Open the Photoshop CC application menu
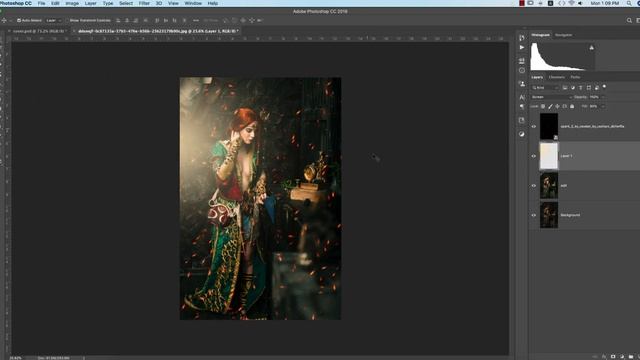640x360 pixels. 16,3
